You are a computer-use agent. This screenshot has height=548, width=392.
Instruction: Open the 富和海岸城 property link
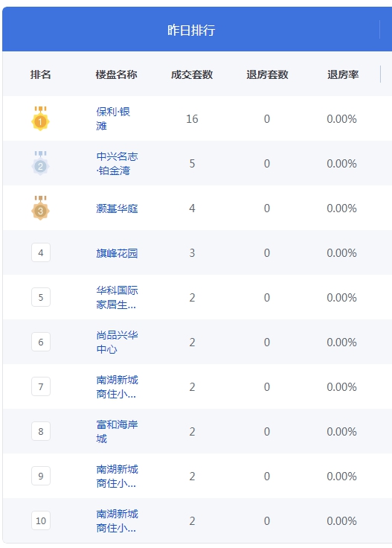(x=117, y=432)
